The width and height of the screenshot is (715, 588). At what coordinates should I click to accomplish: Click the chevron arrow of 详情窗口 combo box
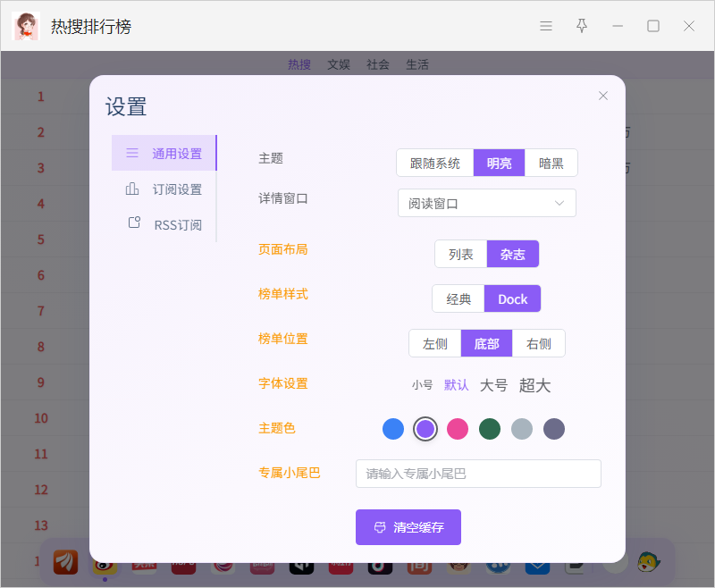[559, 203]
